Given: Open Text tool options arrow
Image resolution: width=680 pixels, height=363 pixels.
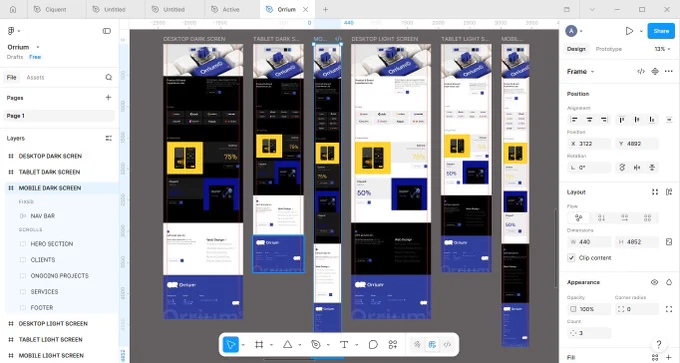Looking at the screenshot, I should 356,345.
